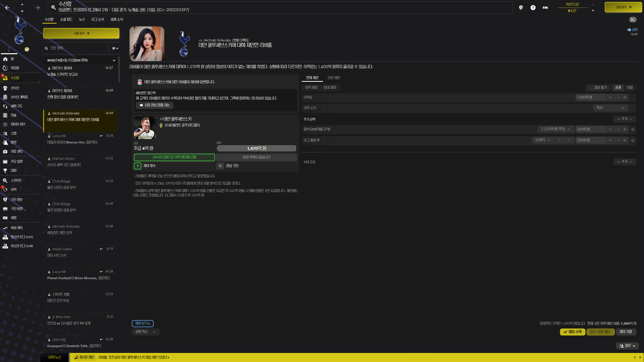Image resolution: width=644 pixels, height=362 pixels.
Task: Select the public (공개) offer toggle
Action: [618, 87]
